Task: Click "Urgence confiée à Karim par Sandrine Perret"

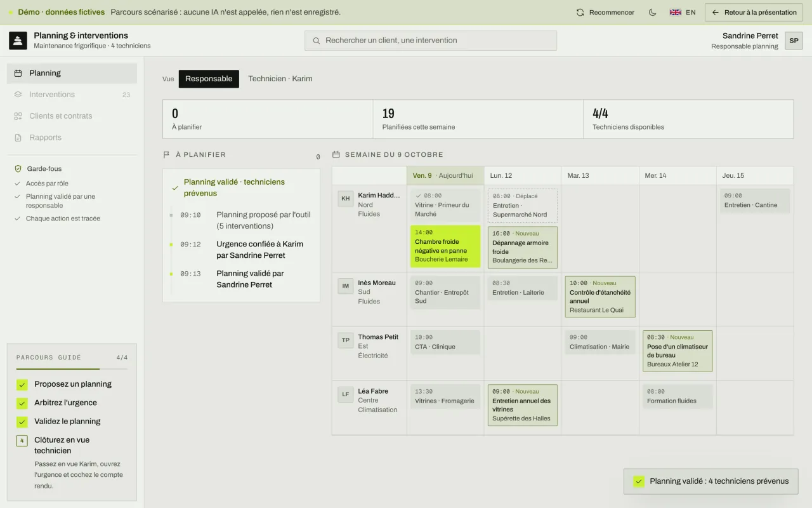Action: (259, 250)
